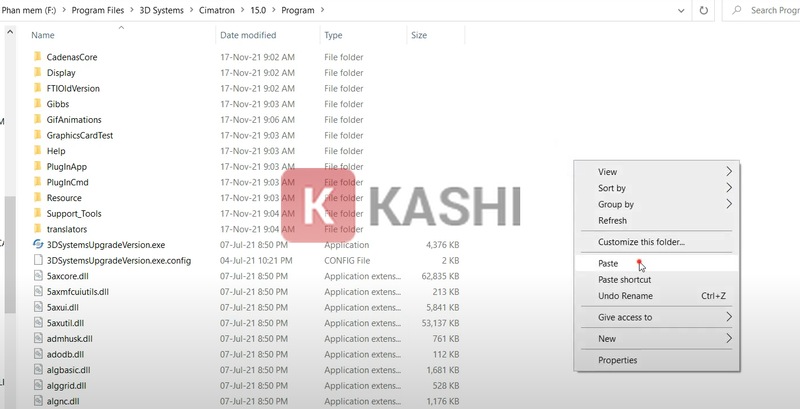This screenshot has height=409, width=800.
Task: Select the 3DSystemsUpgradeVersion.exe application icon
Action: tap(38, 244)
